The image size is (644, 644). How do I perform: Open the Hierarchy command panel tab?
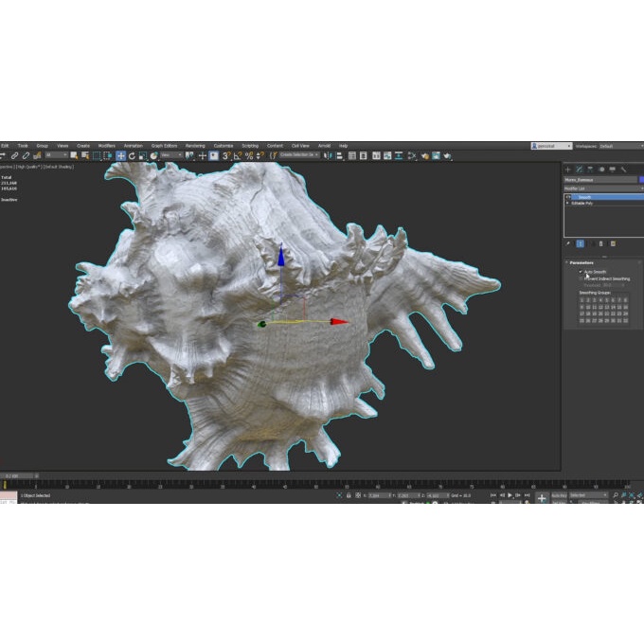click(590, 169)
